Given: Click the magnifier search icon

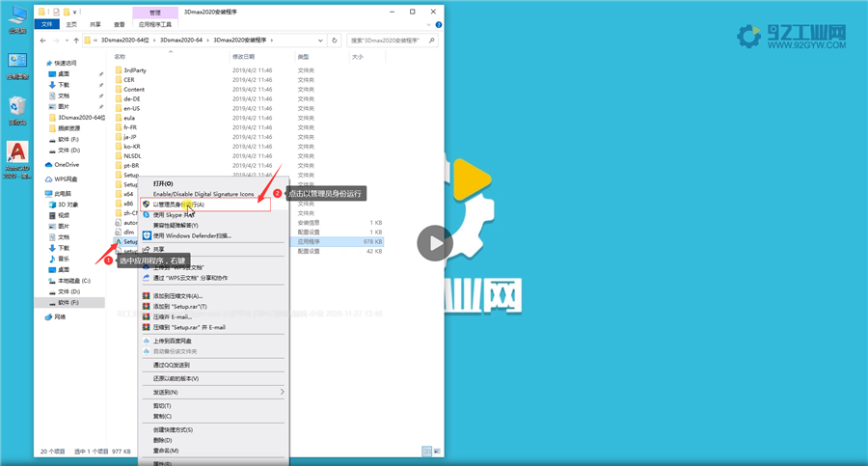Looking at the screenshot, I should (432, 41).
